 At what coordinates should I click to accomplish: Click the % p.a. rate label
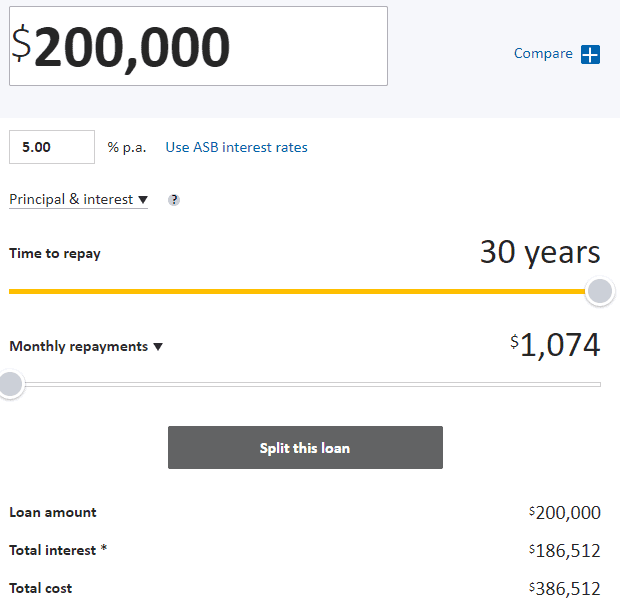point(127,147)
